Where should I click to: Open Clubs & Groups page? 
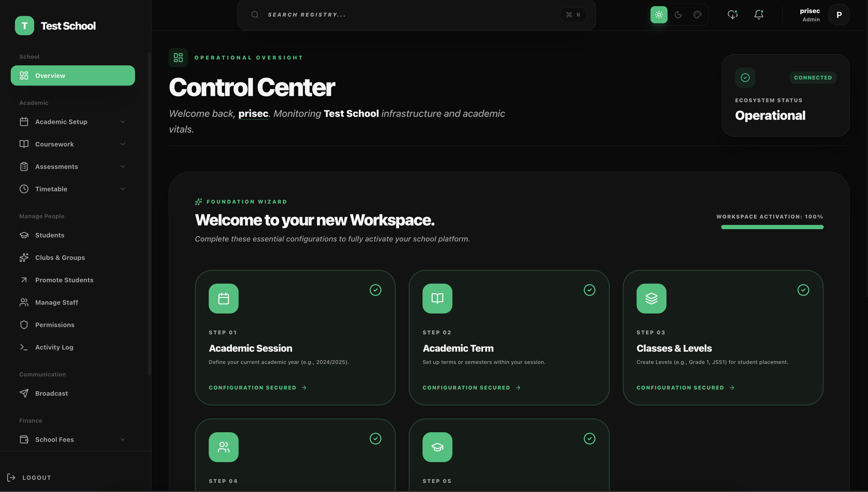click(73, 257)
